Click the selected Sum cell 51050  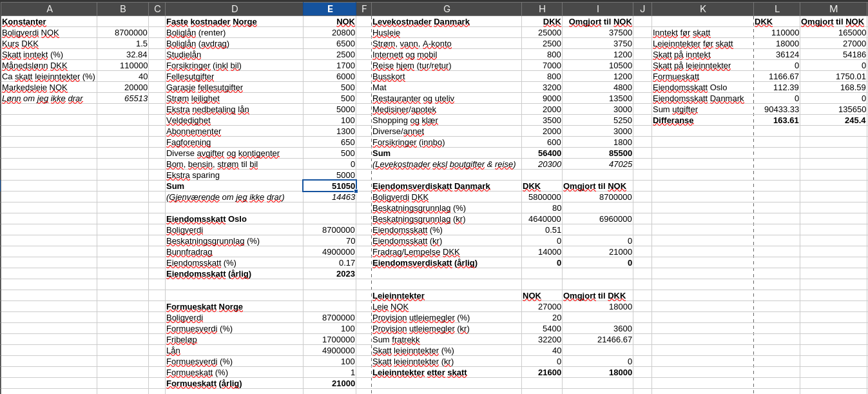point(329,186)
